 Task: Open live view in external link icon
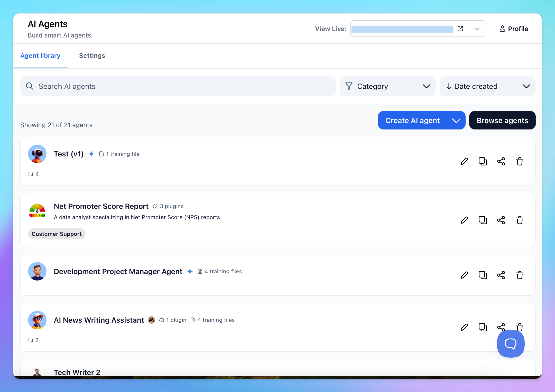(x=460, y=29)
